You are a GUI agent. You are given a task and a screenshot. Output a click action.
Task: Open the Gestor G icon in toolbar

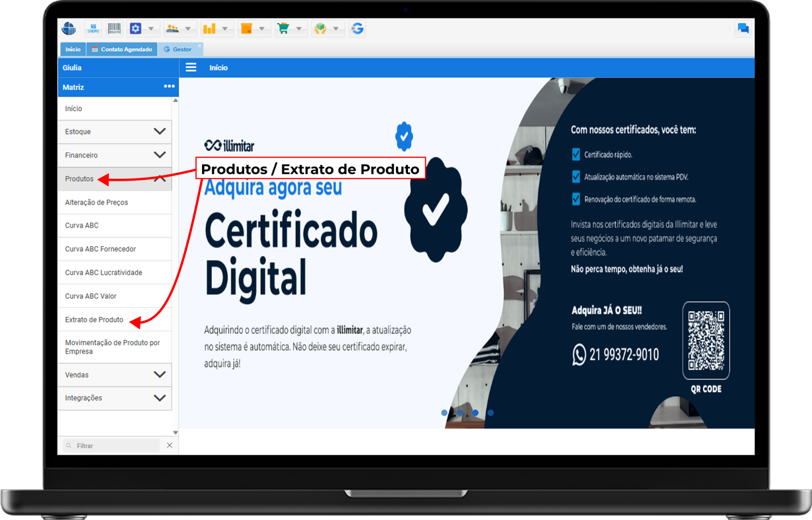tap(357, 29)
